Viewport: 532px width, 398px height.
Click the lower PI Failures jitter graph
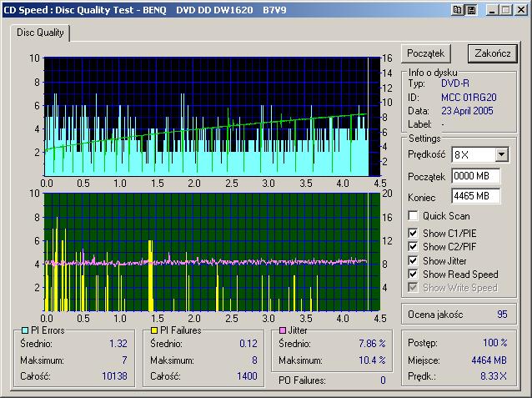pyautogui.click(x=212, y=252)
